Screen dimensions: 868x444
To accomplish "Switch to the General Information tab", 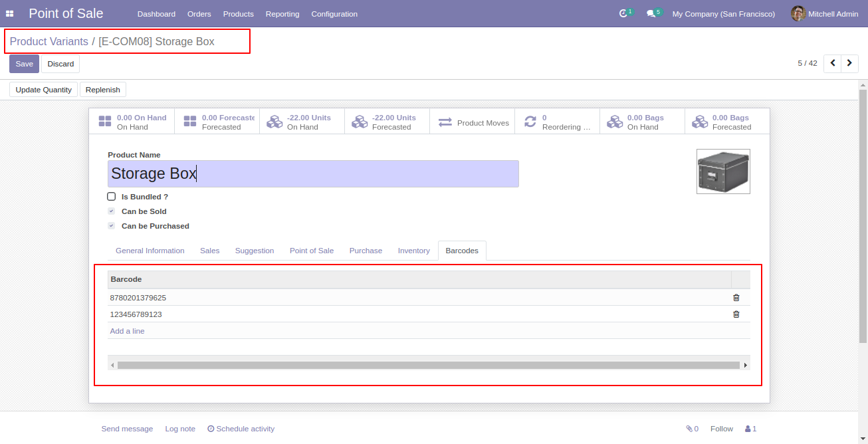I will coord(150,251).
